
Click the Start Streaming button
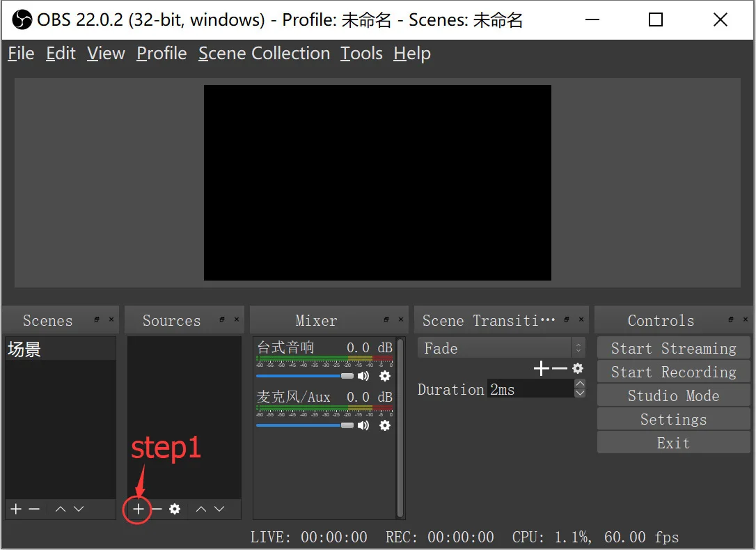[673, 349]
